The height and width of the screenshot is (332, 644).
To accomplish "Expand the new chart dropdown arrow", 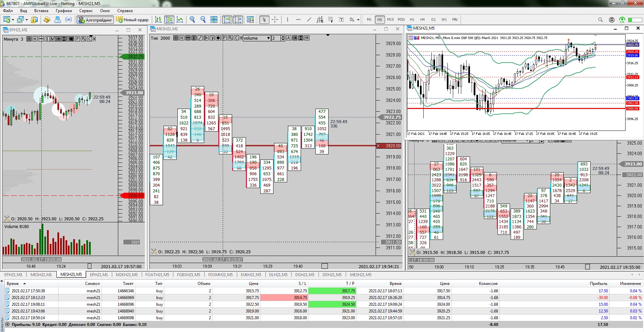I will 12,20.
